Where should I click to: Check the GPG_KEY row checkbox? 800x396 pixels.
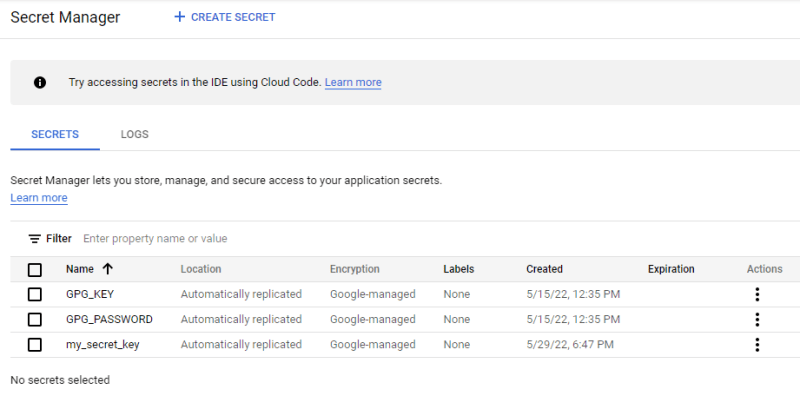pos(35,294)
